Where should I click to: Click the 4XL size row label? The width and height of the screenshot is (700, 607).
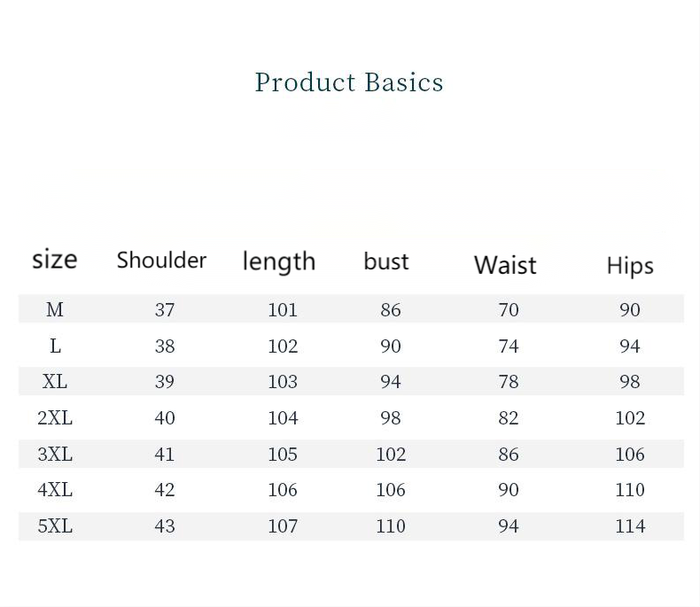pyautogui.click(x=55, y=490)
